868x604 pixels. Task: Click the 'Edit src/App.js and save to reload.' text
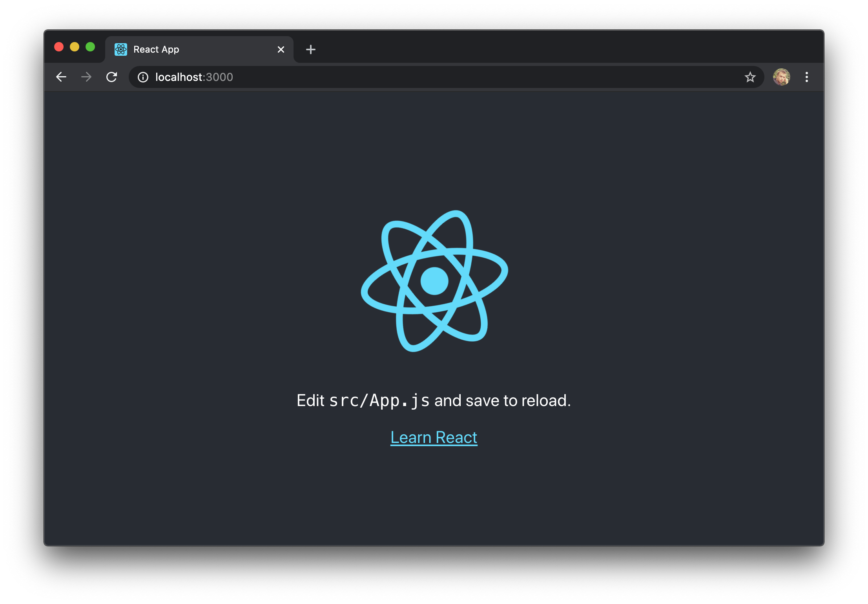coord(434,401)
